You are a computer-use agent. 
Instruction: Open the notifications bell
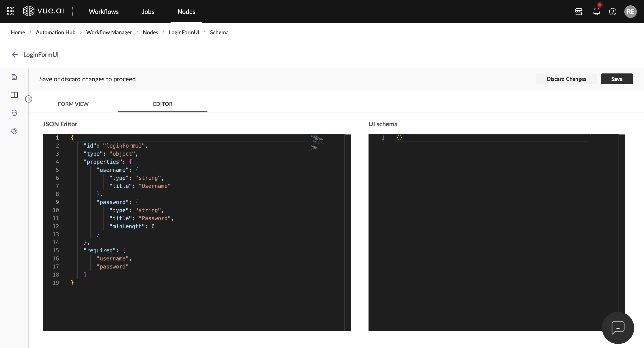pos(596,11)
